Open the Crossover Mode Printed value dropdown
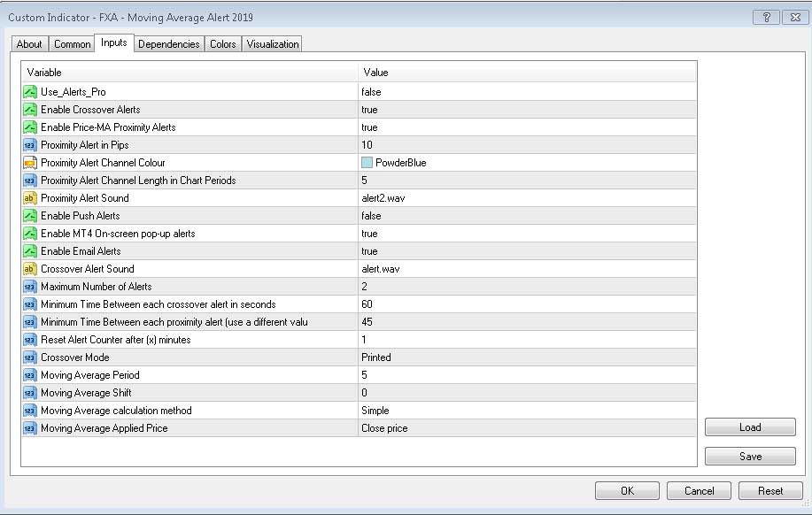 pos(527,357)
